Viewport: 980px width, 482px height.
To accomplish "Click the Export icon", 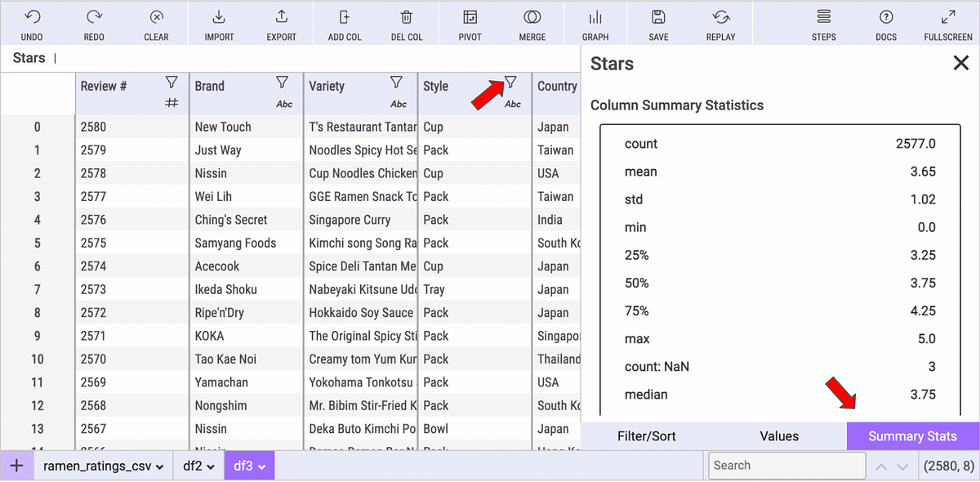I will 281,17.
